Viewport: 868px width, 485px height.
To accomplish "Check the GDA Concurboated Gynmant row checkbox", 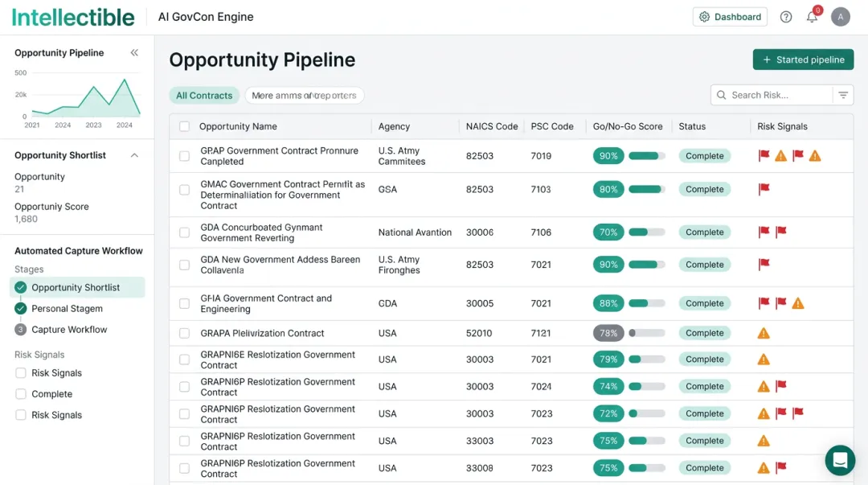I will click(x=184, y=232).
